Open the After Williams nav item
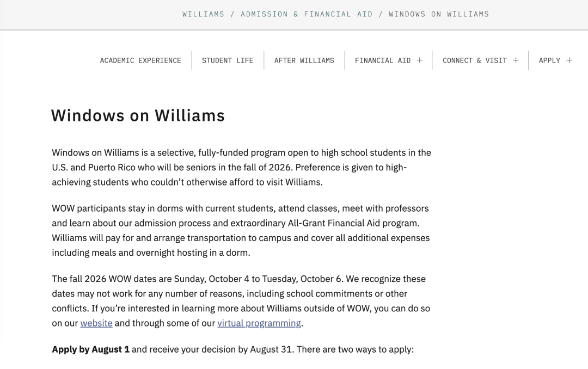The image size is (588, 369). click(304, 60)
